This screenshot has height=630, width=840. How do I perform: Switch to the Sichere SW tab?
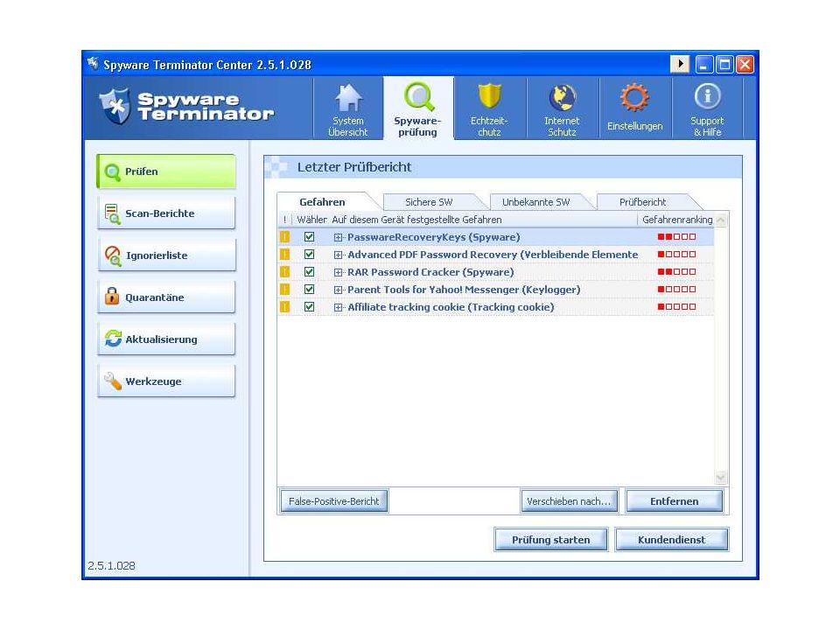(x=429, y=202)
